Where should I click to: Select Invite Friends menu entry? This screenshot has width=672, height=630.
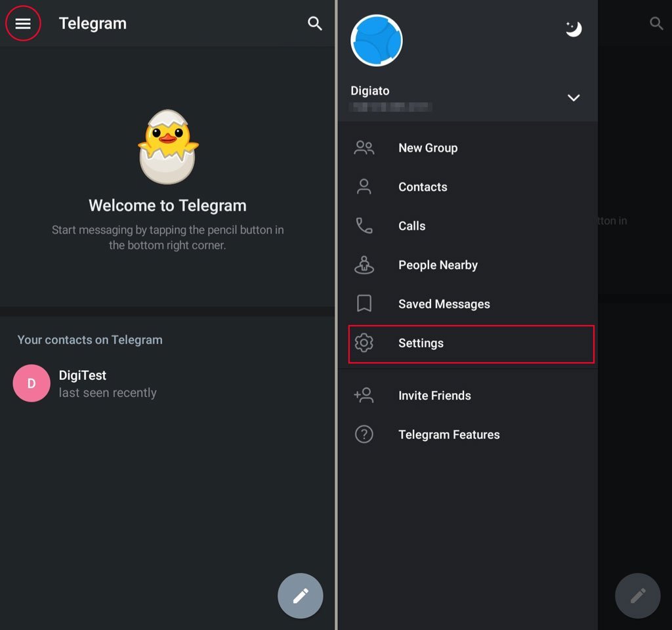tap(467, 396)
